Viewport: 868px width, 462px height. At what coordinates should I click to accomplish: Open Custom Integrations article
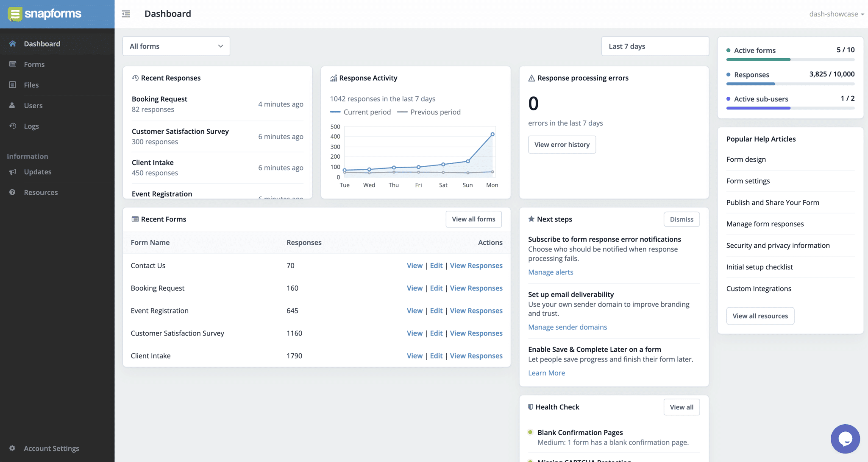759,289
